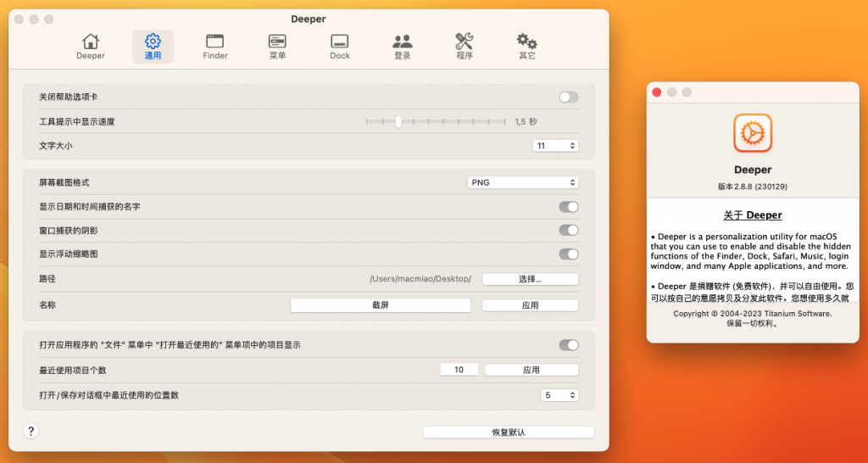This screenshot has width=868, height=463.
Task: Toggle 显示日期和时间捕获的名字 switch
Action: (569, 207)
